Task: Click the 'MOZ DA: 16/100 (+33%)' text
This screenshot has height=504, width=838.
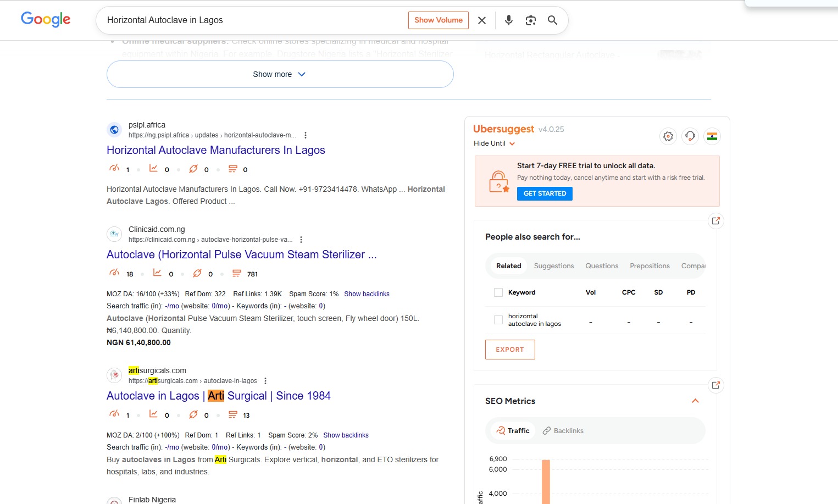Action: click(x=143, y=294)
